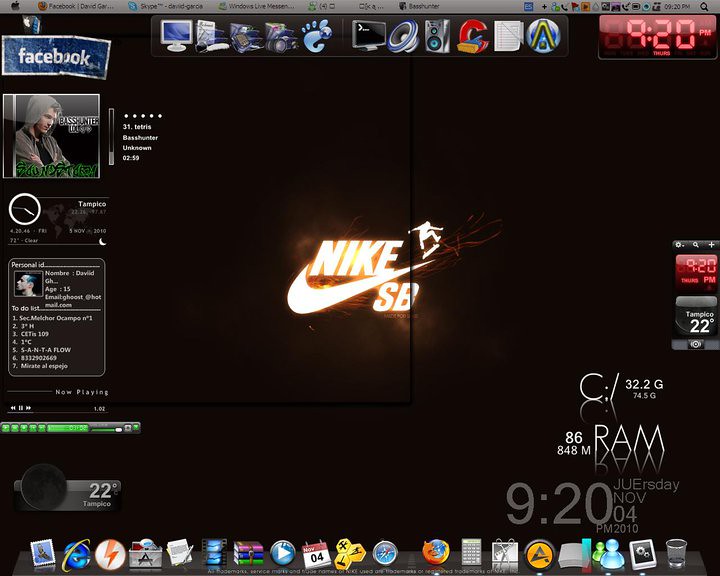
Task: Skip to previous track in Now Playing widget
Action: click(13, 408)
